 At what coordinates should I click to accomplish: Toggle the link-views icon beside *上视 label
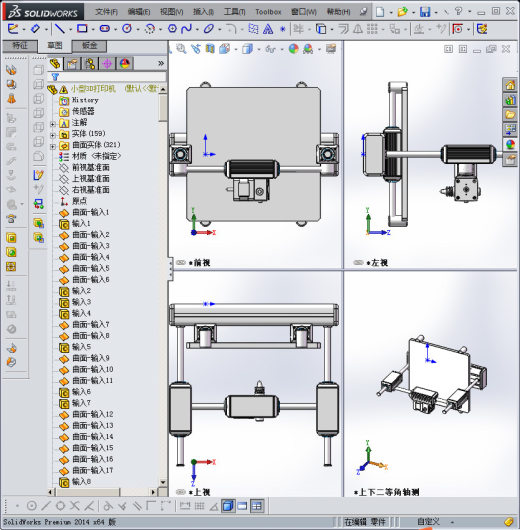click(181, 492)
